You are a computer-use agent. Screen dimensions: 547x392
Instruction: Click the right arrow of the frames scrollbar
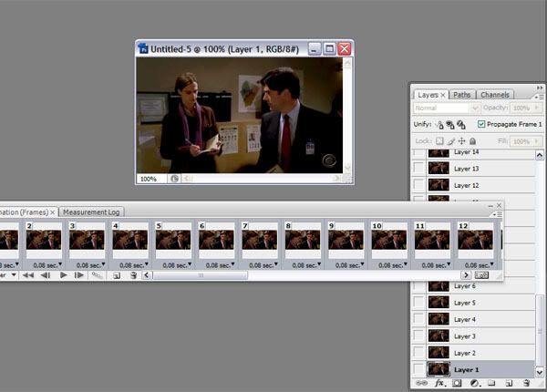click(466, 275)
